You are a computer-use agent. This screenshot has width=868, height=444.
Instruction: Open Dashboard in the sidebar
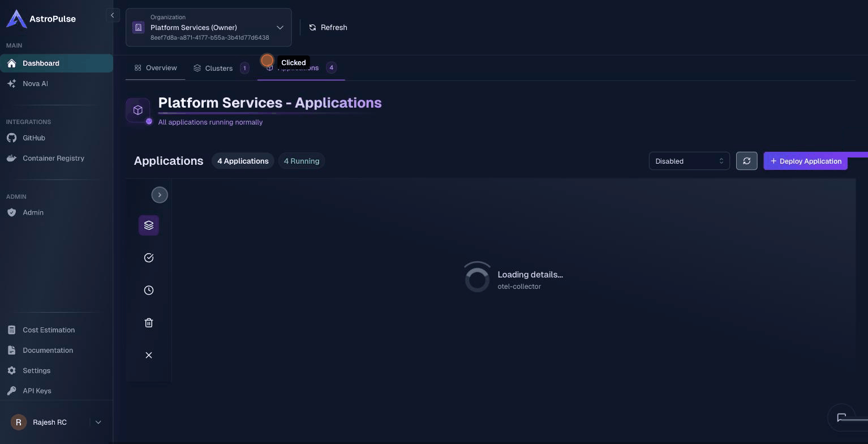[57, 63]
